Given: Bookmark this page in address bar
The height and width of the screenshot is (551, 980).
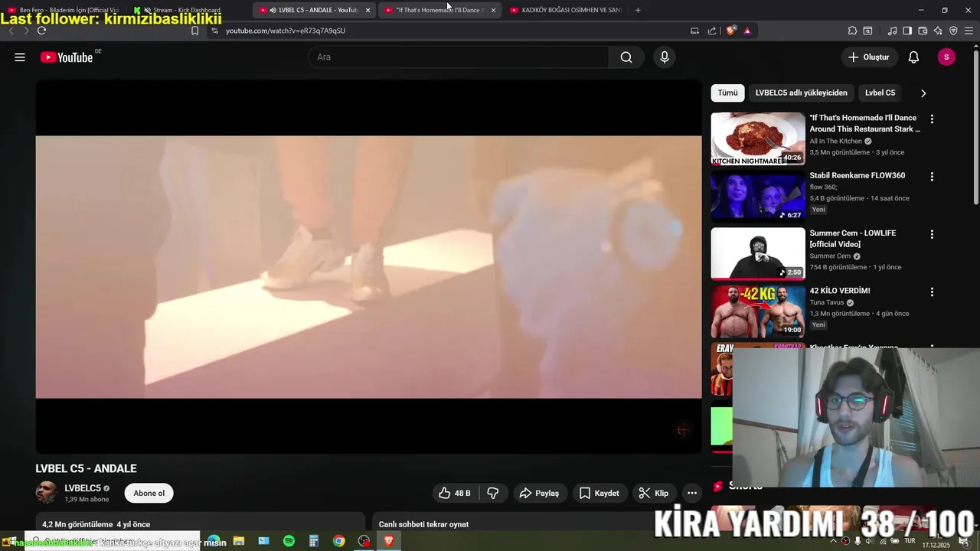Looking at the screenshot, I should coord(194,31).
